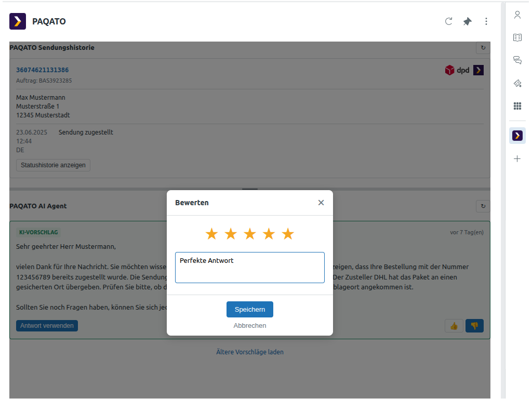Add a new app with plus icon
Image resolution: width=532 pixels, height=399 pixels.
click(517, 159)
